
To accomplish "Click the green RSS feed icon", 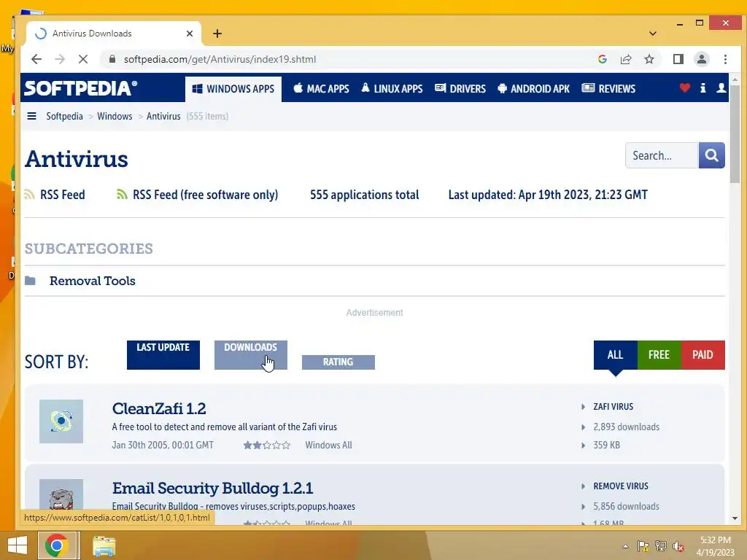I will [122, 194].
